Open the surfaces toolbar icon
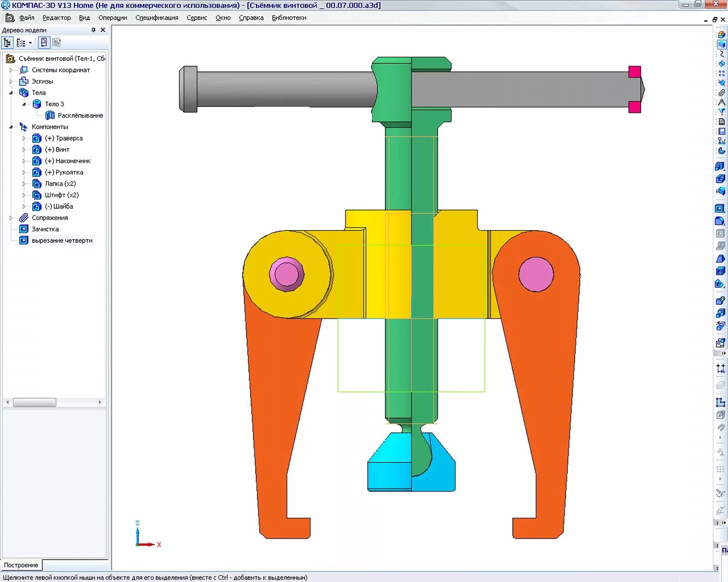Image resolution: width=728 pixels, height=582 pixels. coord(722,64)
